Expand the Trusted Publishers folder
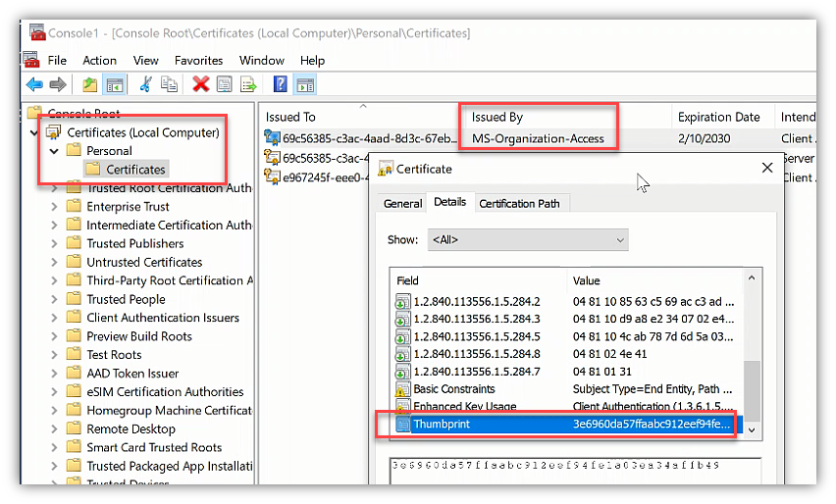The height and width of the screenshot is (504, 836). click(x=54, y=244)
